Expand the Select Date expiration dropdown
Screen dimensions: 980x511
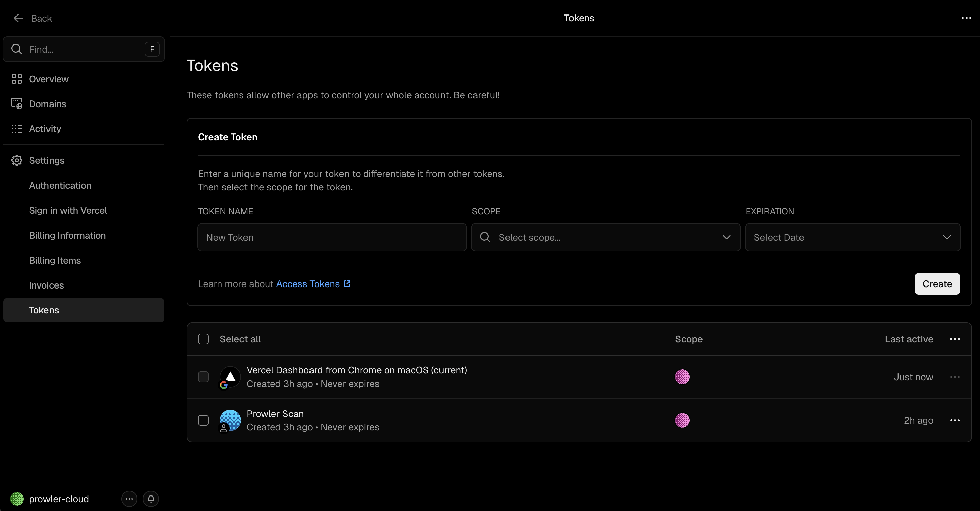click(853, 237)
